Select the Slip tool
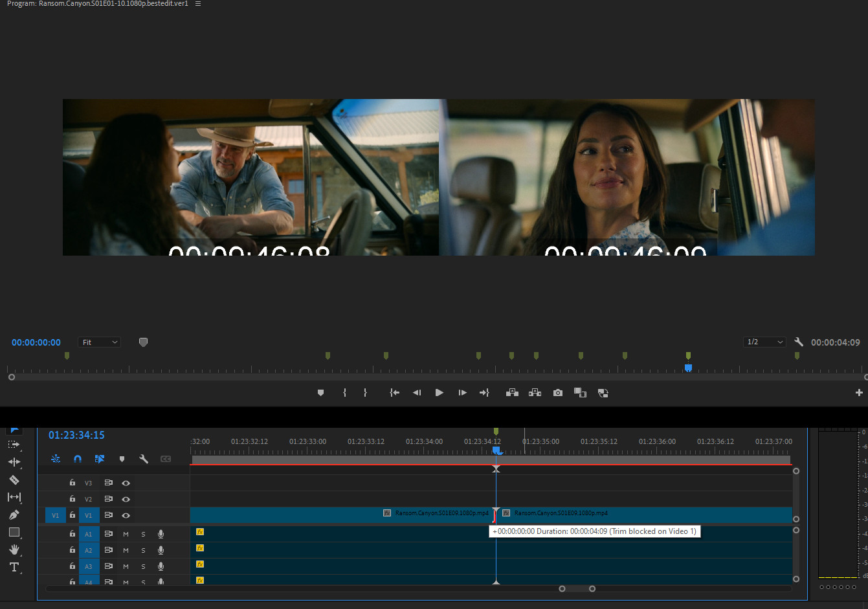The width and height of the screenshot is (868, 609). 14,497
